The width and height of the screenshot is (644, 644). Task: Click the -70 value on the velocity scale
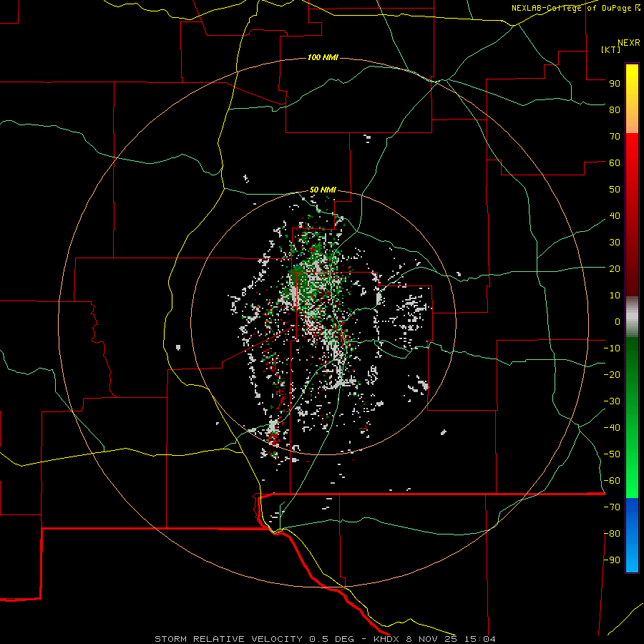pos(612,507)
